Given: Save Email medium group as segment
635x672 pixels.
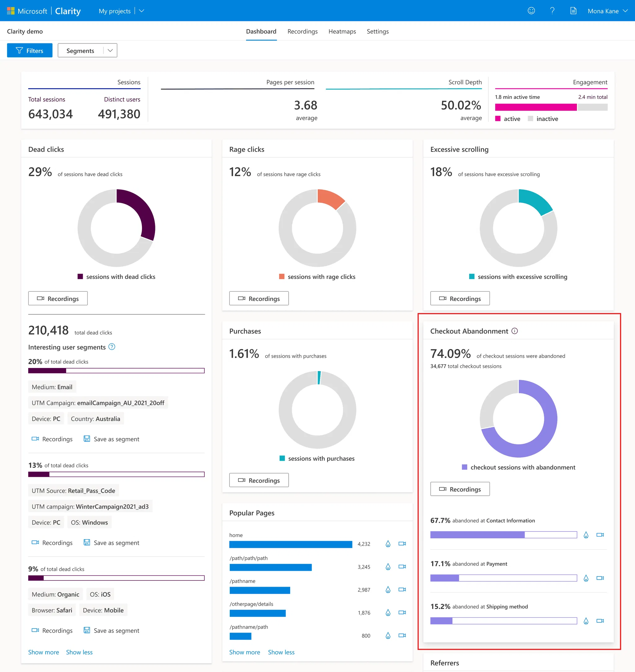Looking at the screenshot, I should (x=111, y=439).
